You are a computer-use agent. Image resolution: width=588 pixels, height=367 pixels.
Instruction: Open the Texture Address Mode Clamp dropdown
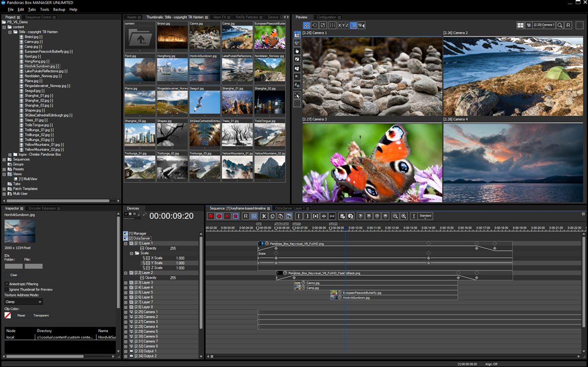tap(23, 302)
